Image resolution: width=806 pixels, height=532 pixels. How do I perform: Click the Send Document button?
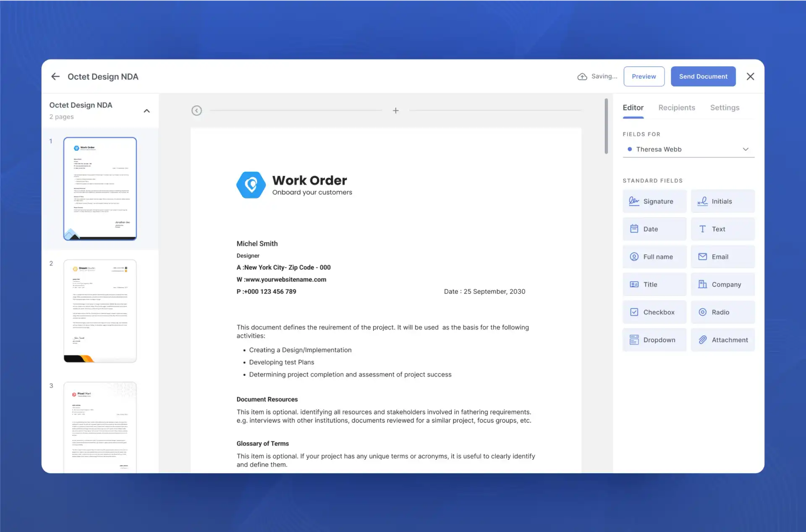703,76
